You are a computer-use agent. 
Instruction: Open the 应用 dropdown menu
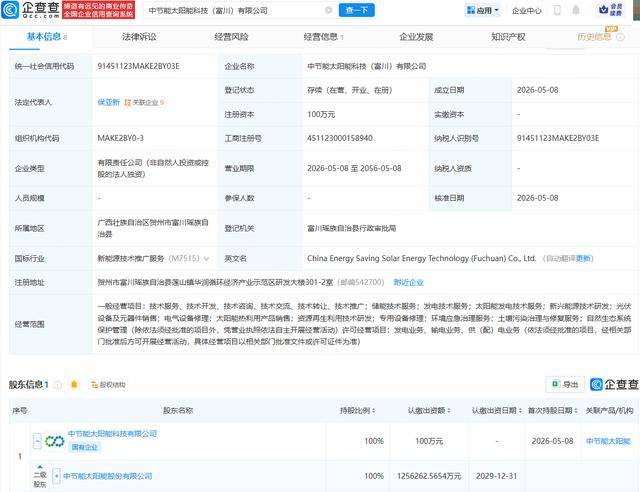click(483, 10)
